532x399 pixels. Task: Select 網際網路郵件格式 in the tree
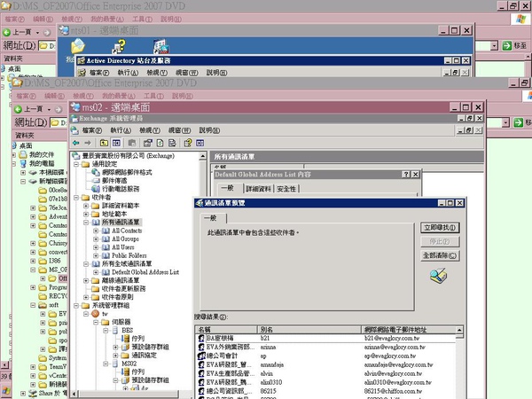(127, 172)
